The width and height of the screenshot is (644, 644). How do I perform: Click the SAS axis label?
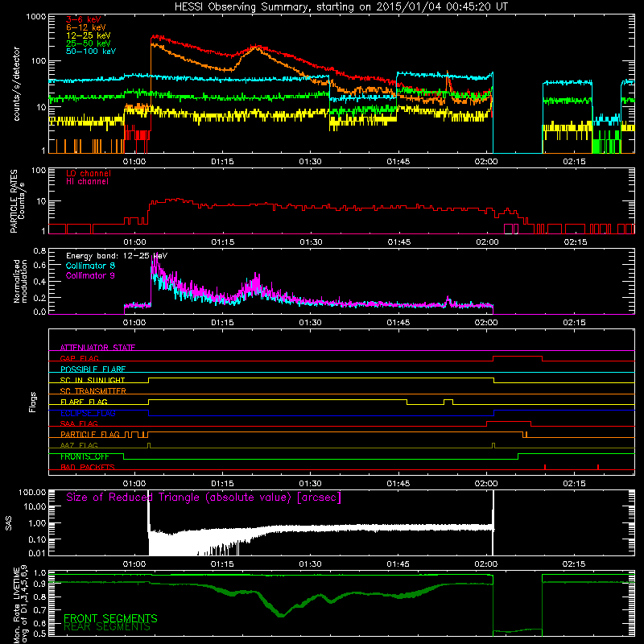[8, 523]
